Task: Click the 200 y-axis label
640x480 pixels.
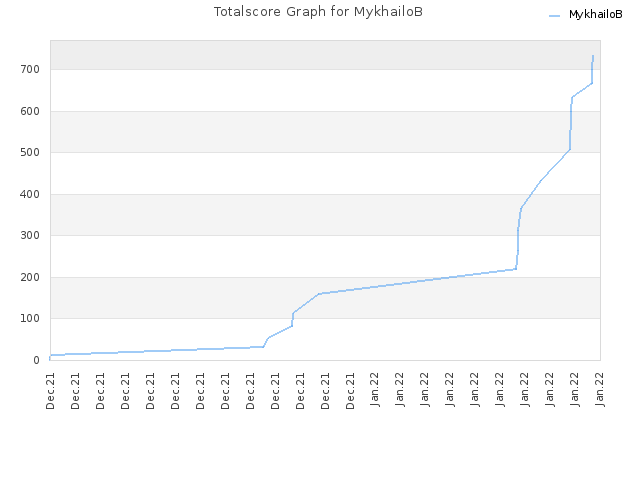Action: [x=30, y=277]
